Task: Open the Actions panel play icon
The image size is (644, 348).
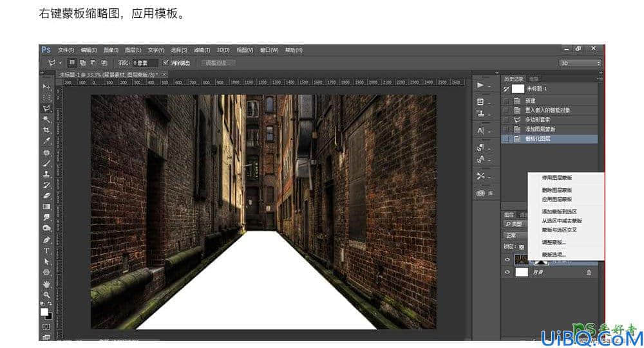Action: [480, 86]
